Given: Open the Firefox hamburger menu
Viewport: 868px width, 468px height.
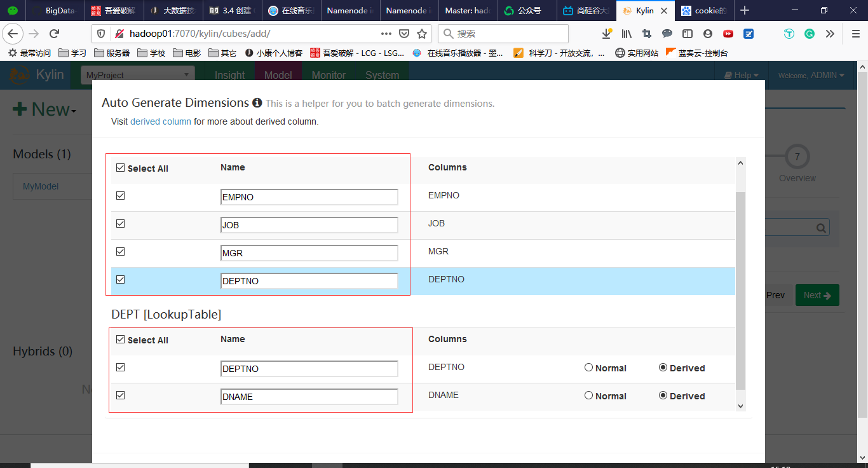Looking at the screenshot, I should pyautogui.click(x=855, y=34).
